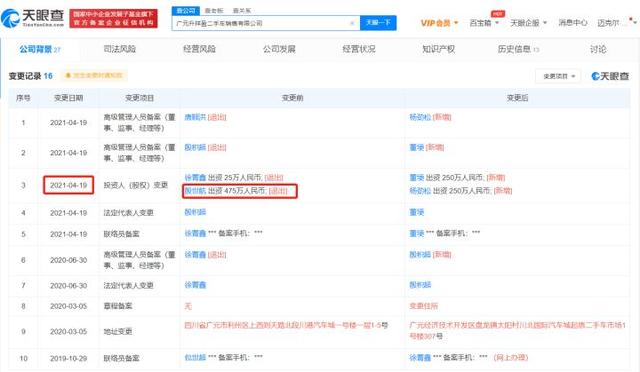Click the 天眼一下 search button

click(378, 23)
